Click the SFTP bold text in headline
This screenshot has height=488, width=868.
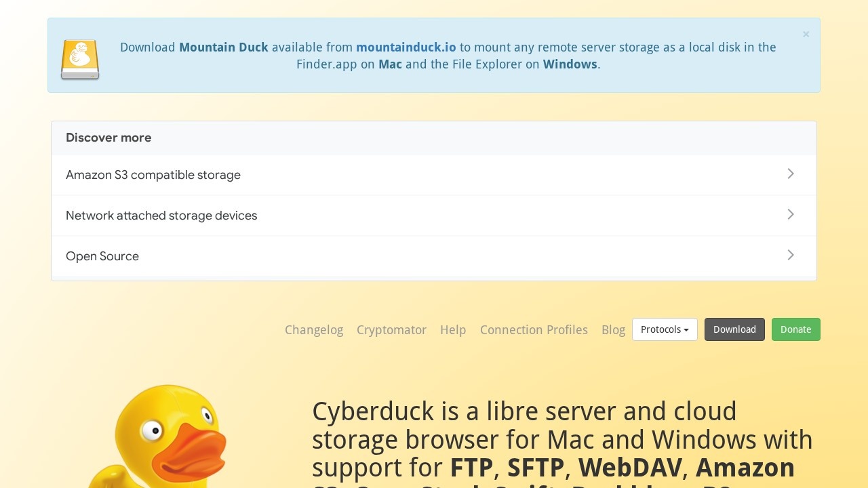pos(536,468)
